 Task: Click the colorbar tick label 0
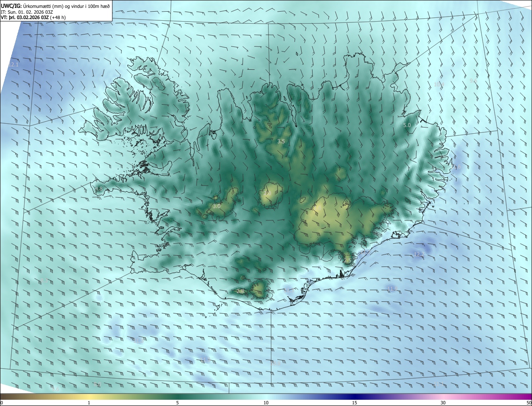[x=2, y=403]
